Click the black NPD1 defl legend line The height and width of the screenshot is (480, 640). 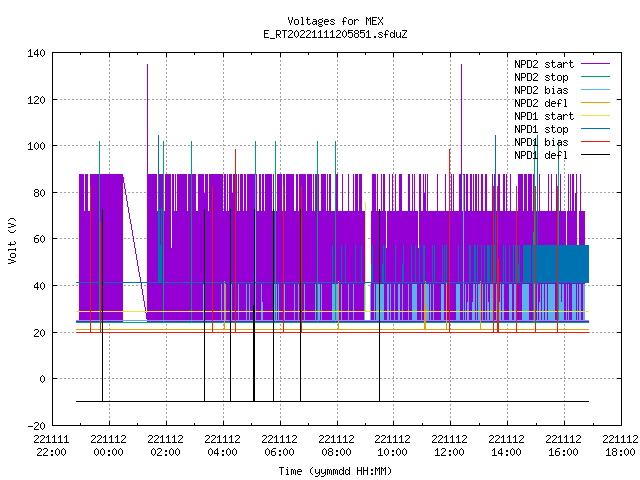tap(595, 155)
